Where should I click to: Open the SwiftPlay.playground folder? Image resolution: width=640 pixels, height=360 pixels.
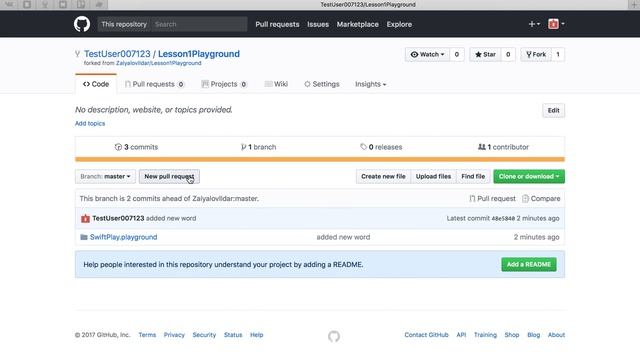123,237
